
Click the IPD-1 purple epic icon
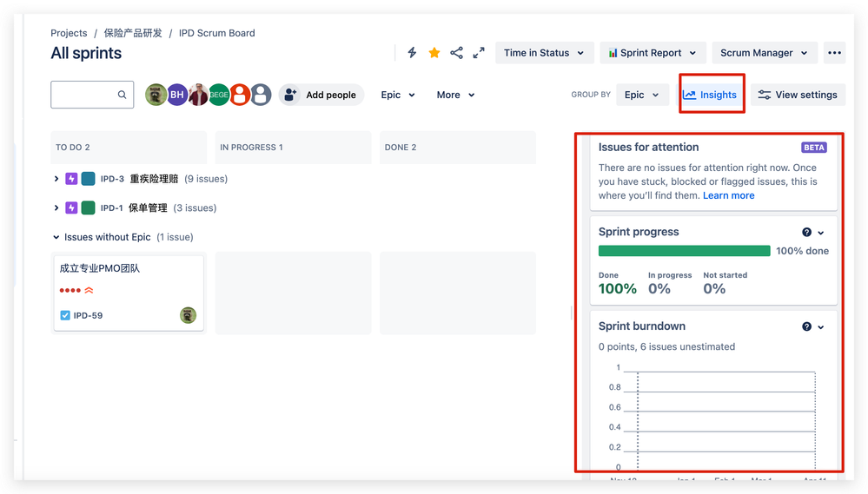(71, 208)
